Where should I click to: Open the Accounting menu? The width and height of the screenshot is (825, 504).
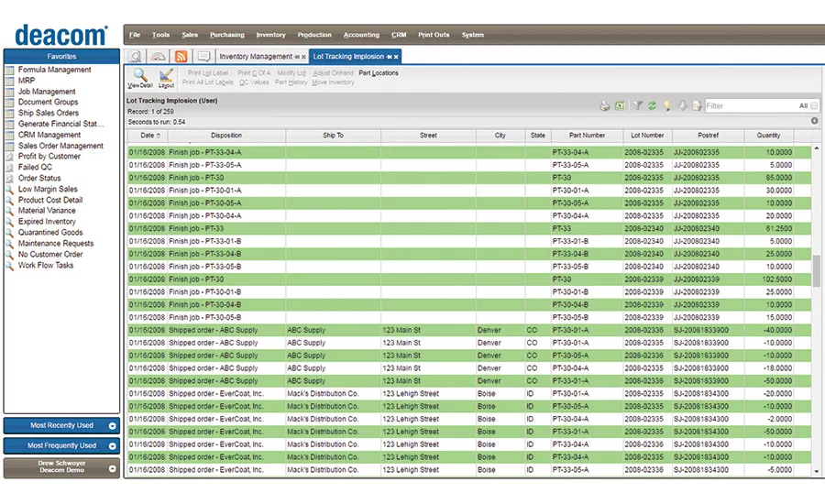pos(361,35)
